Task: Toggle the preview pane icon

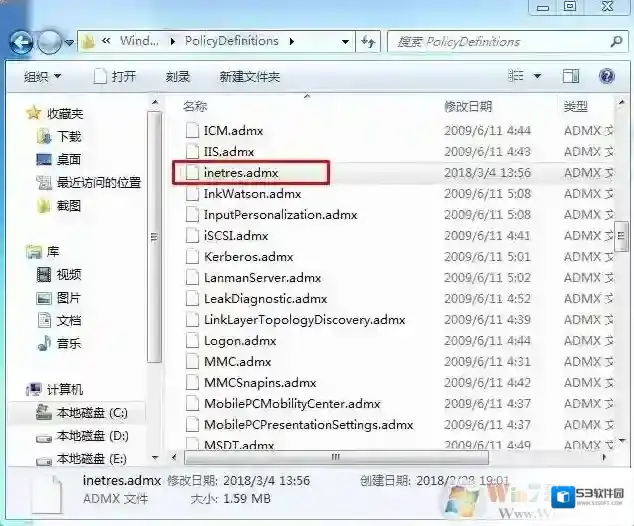Action: 570,76
